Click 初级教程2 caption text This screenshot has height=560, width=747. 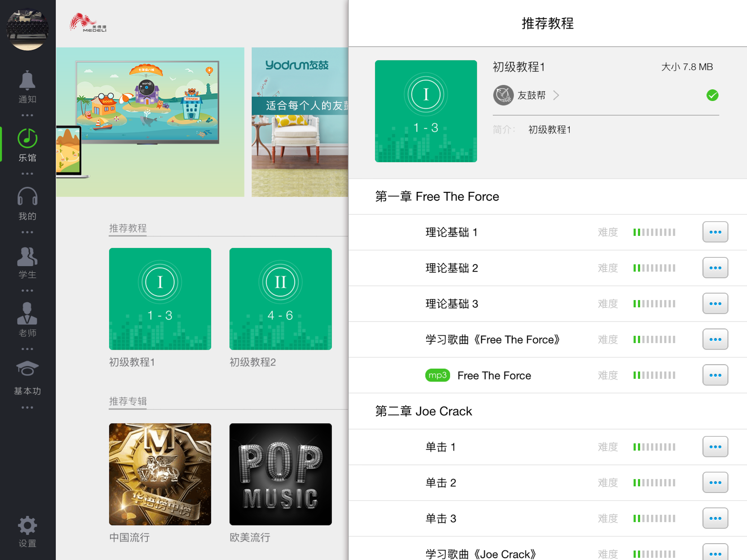(253, 362)
